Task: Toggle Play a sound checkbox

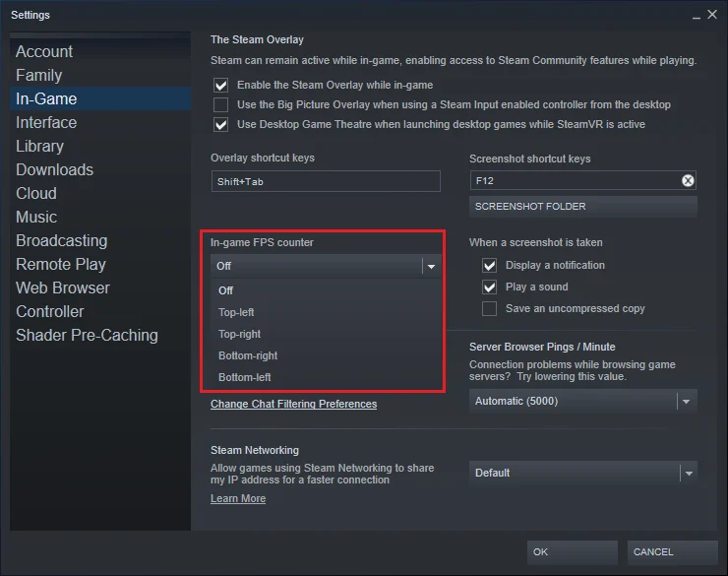Action: coord(489,288)
